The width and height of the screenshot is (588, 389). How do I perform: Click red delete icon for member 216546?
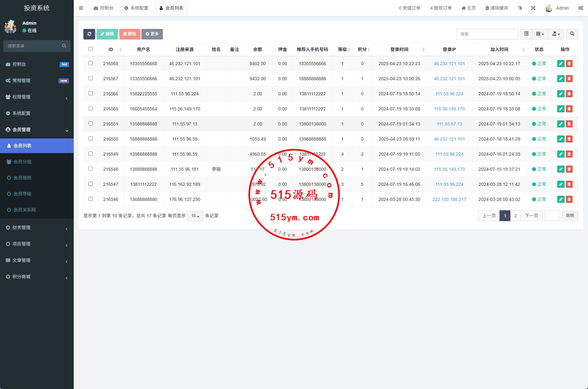point(569,199)
